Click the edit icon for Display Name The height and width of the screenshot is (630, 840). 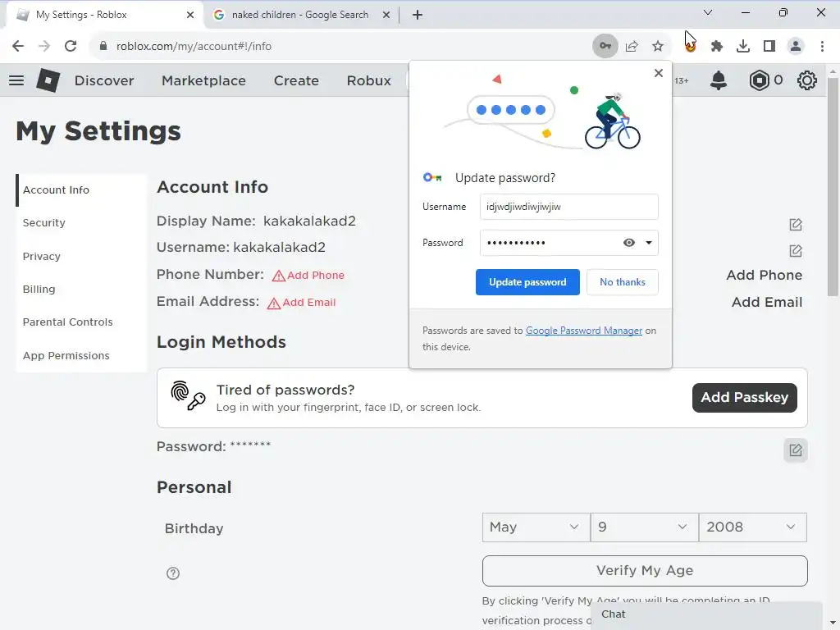(796, 225)
